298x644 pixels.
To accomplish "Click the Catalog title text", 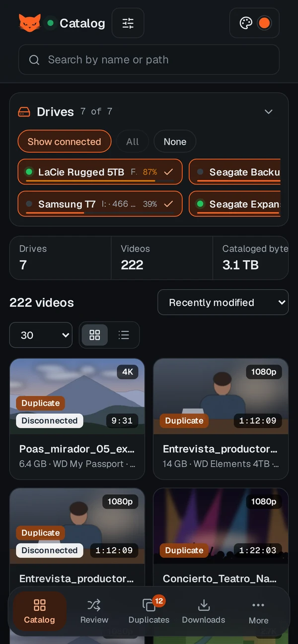I will click(82, 23).
